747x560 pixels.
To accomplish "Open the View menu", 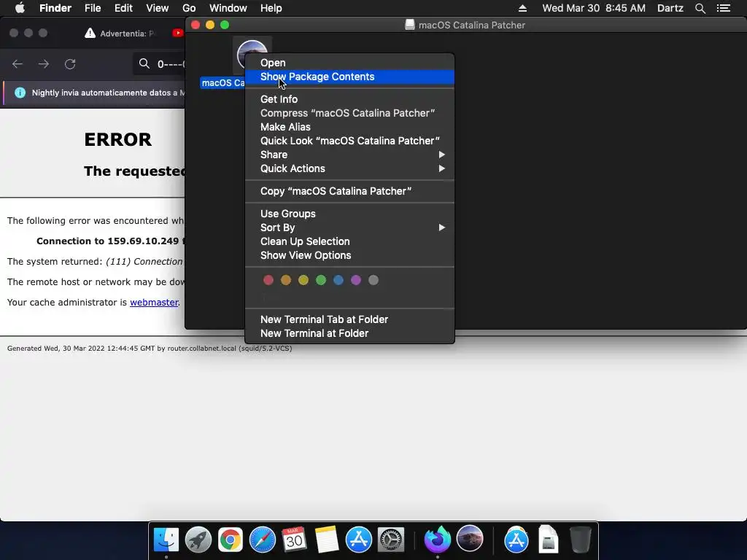I will click(x=158, y=8).
